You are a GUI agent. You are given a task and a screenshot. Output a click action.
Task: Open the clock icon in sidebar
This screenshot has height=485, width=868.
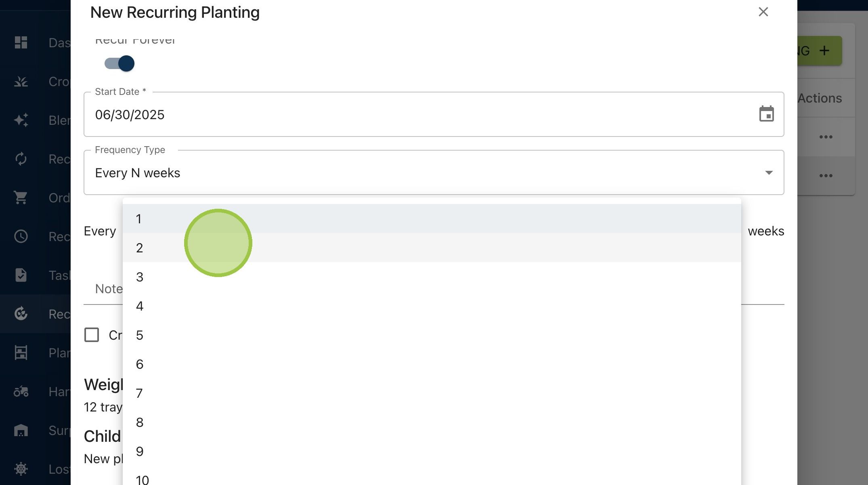coord(21,236)
